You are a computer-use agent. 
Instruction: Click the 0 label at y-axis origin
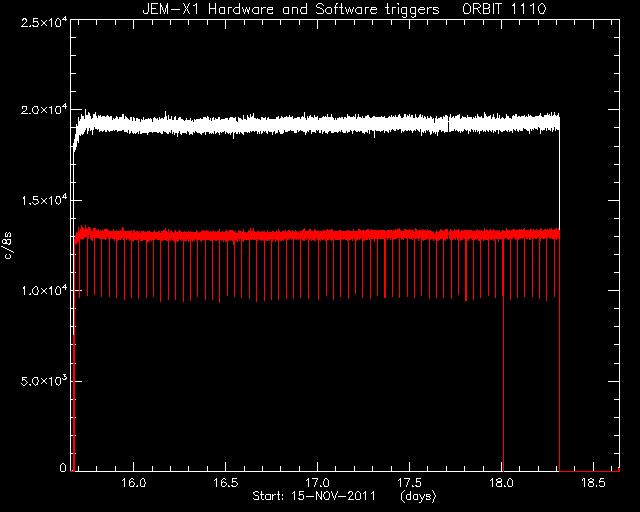[63, 467]
